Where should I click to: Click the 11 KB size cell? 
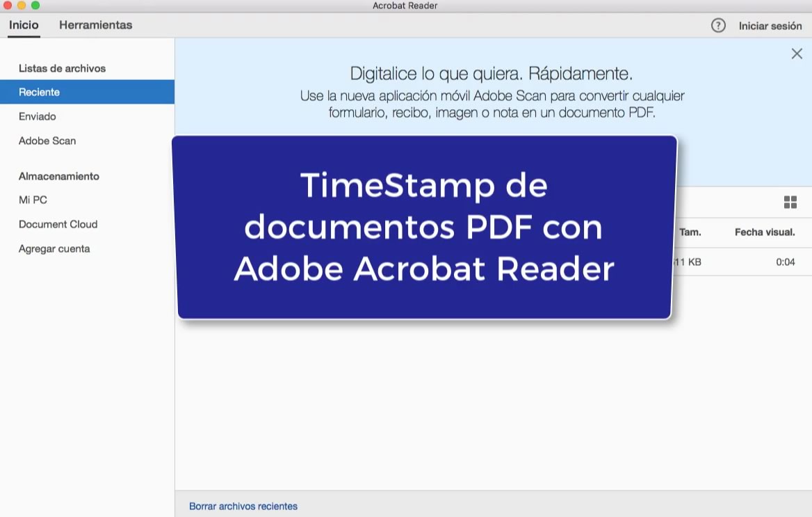point(687,262)
